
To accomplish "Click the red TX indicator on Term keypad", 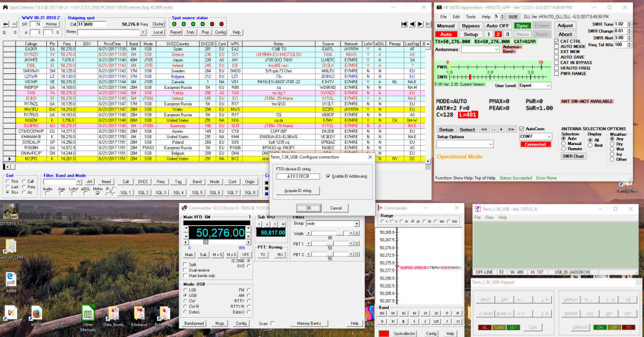I will pyautogui.click(x=629, y=327).
